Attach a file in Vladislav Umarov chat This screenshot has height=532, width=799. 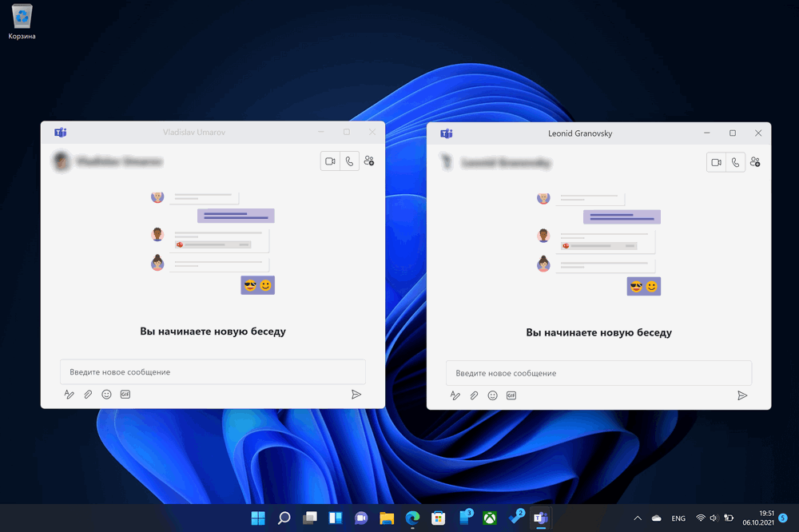(88, 395)
